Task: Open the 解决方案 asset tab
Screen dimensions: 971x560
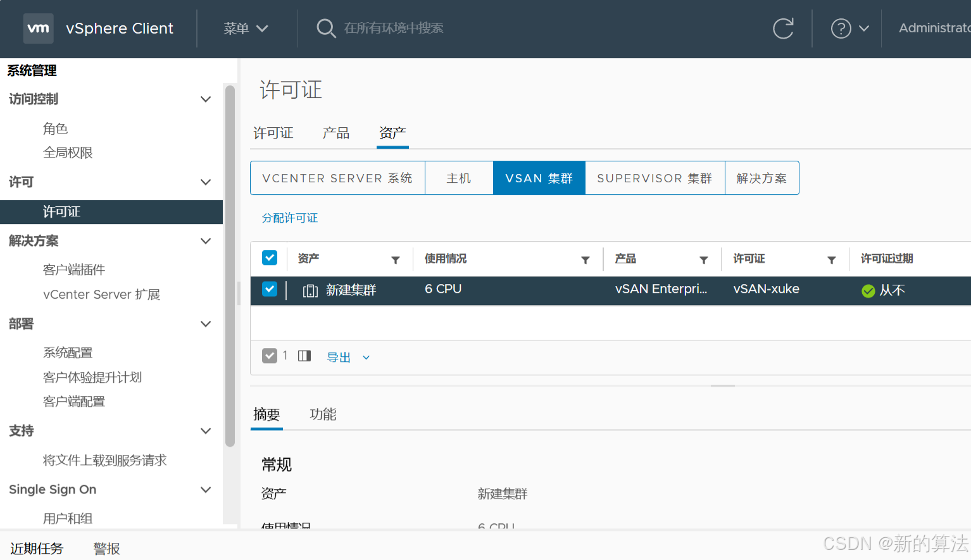Action: [762, 178]
